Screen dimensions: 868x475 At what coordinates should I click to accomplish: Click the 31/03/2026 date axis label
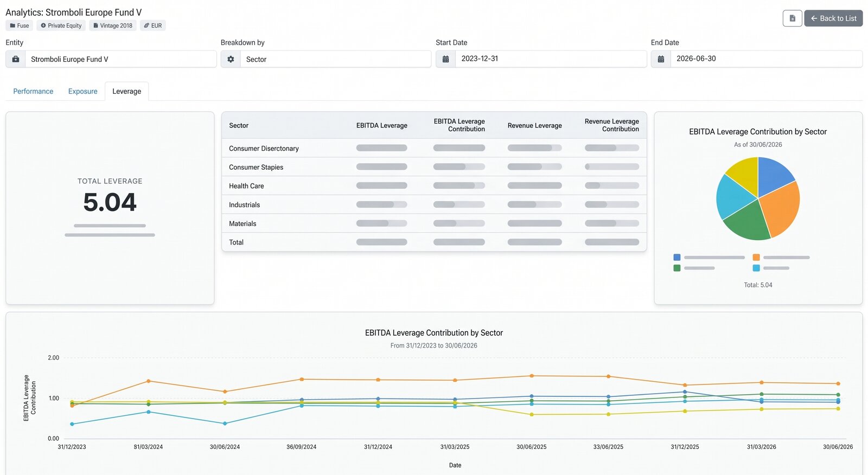click(x=762, y=447)
